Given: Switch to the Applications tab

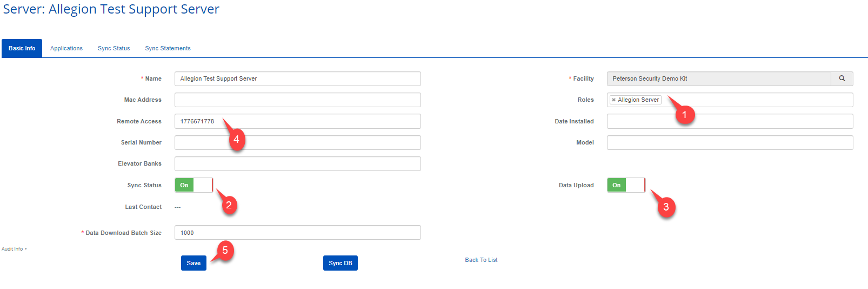Looking at the screenshot, I should pyautogui.click(x=66, y=48).
